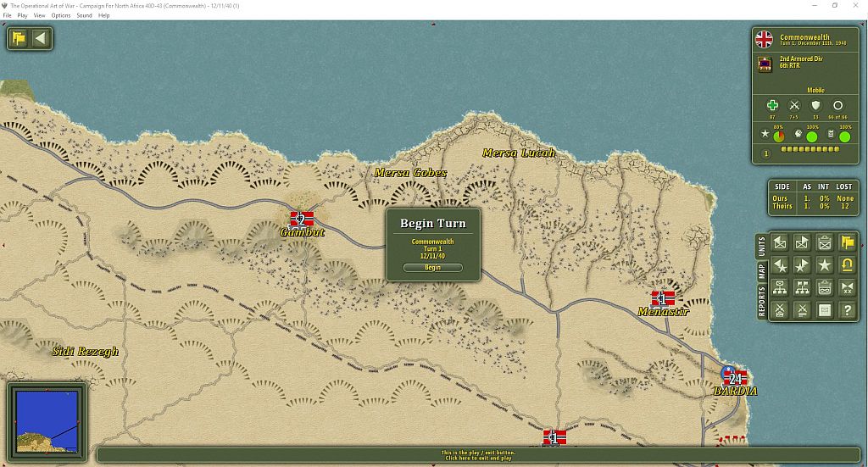Click the back arrow button at top left
The image size is (868, 467).
click(x=40, y=38)
